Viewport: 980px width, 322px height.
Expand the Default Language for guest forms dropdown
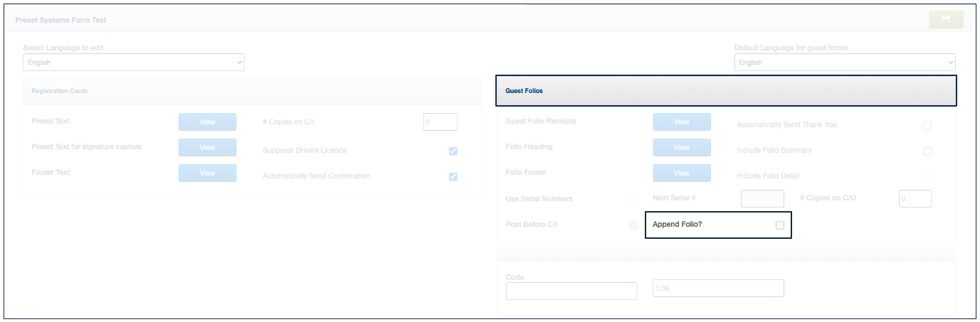(845, 63)
